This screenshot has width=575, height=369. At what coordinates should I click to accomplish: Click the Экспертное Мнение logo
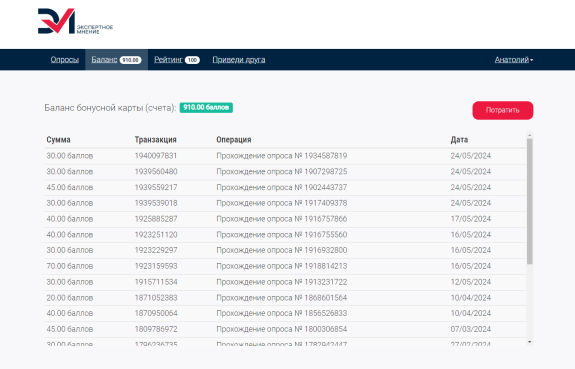75,21
